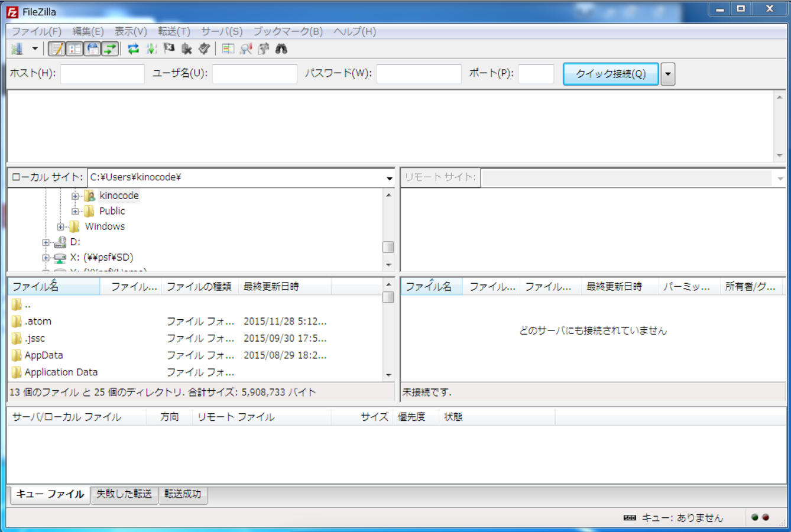791x532 pixels.
Task: Select the Application Data folder row
Action: pyautogui.click(x=195, y=372)
